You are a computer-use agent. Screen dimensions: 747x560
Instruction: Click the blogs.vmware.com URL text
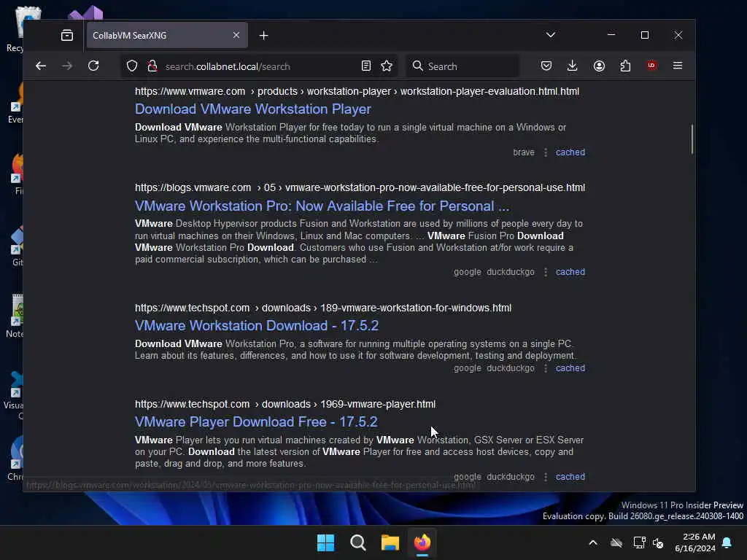coord(360,187)
